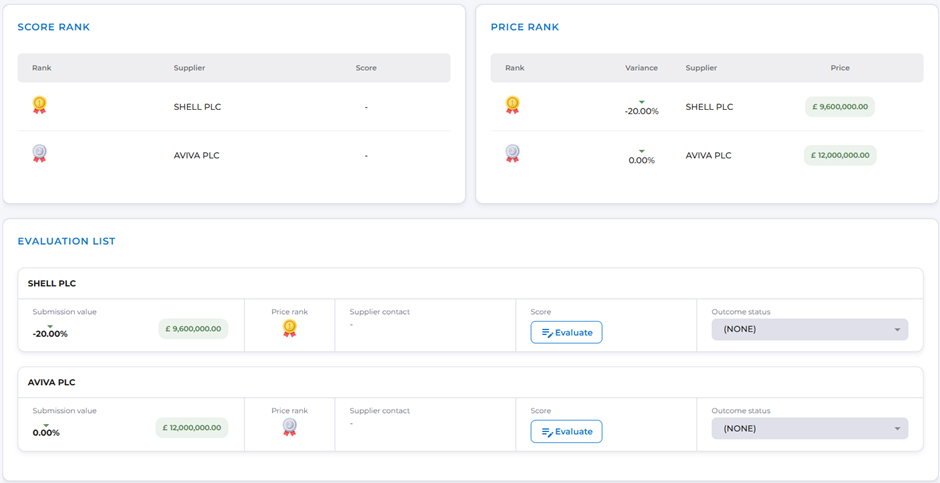Viewport: 940px width, 483px height.
Task: Click gold medal icon in Price Rank table
Action: tap(512, 104)
